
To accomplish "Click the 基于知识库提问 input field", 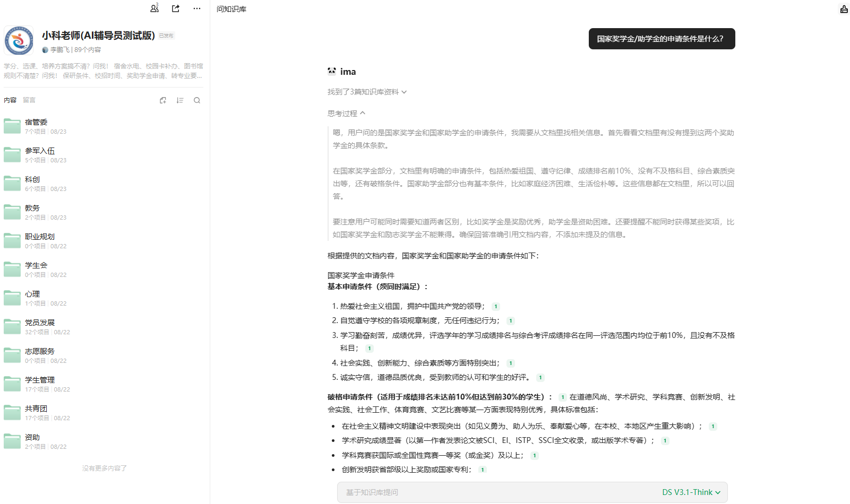I will click(x=494, y=492).
